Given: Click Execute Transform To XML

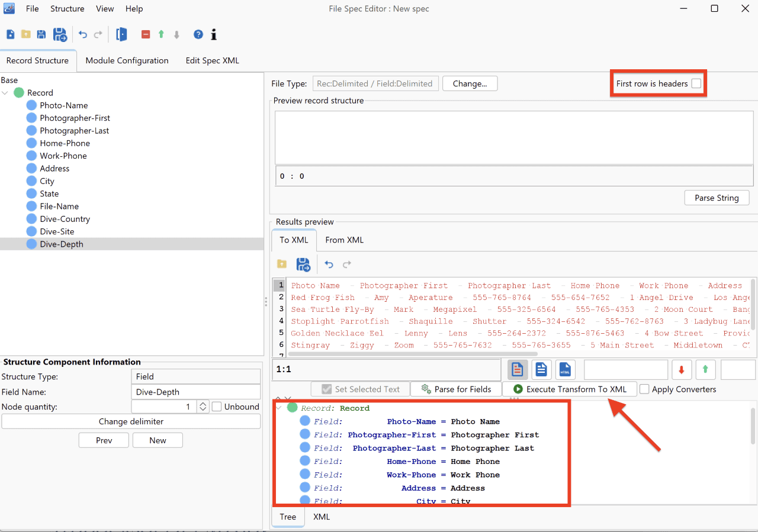Looking at the screenshot, I should (569, 389).
